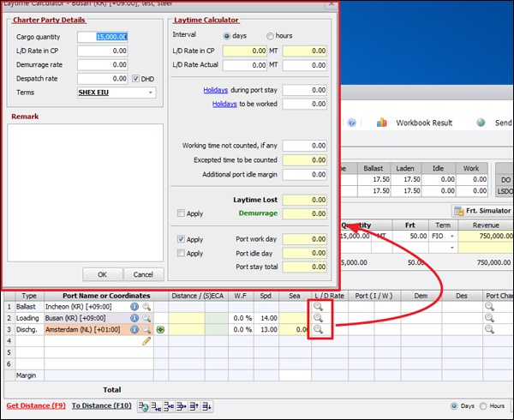Click the L/D Rate in CP field
This screenshot has height=420, width=514.
coord(103,51)
